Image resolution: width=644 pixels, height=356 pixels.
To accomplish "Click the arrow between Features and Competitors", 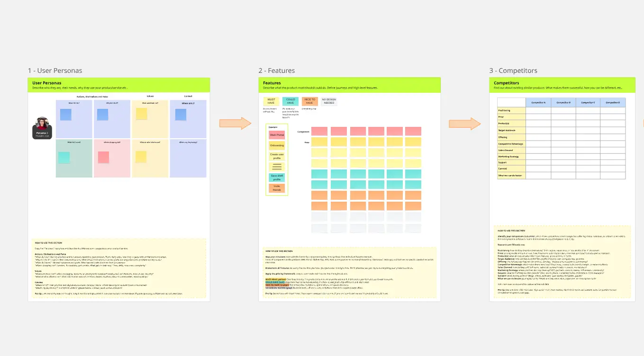I will (465, 124).
